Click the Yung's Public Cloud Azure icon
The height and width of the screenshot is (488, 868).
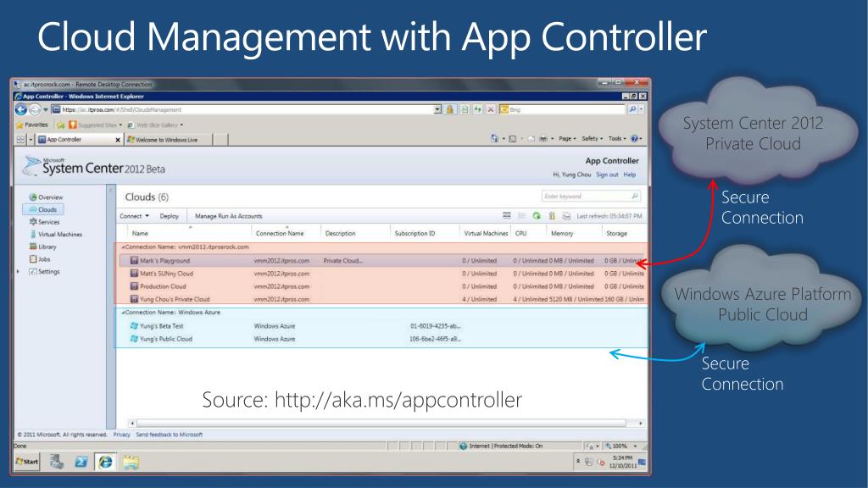click(x=134, y=339)
